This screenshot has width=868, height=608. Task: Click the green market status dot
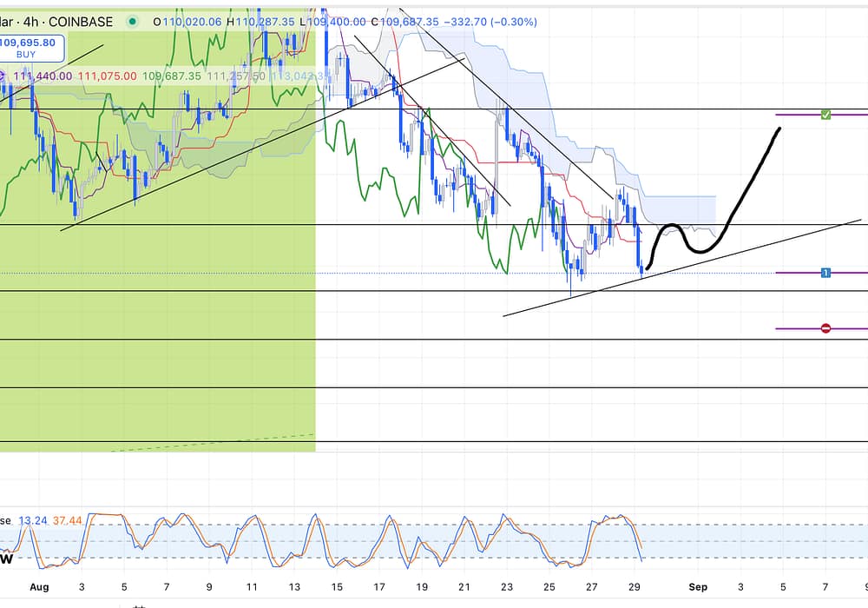(x=132, y=21)
